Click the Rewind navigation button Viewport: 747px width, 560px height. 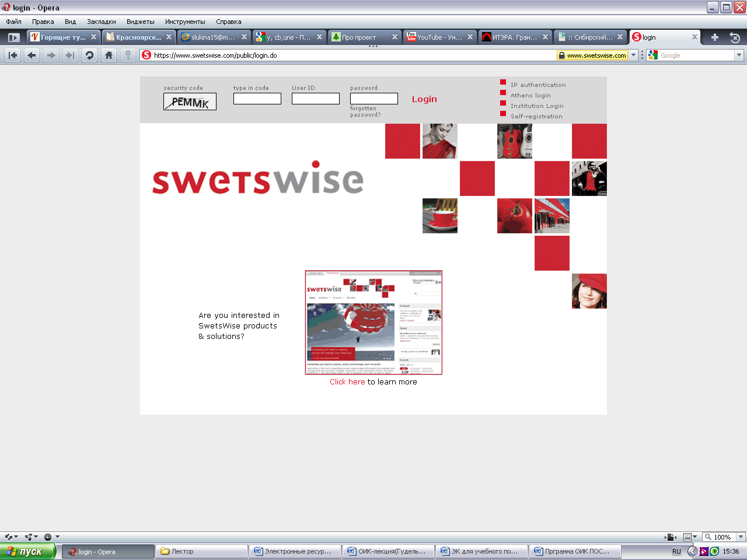point(13,55)
